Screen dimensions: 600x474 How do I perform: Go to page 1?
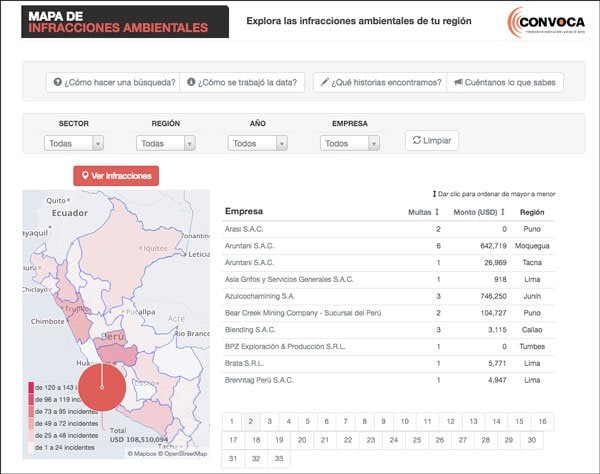click(232, 422)
